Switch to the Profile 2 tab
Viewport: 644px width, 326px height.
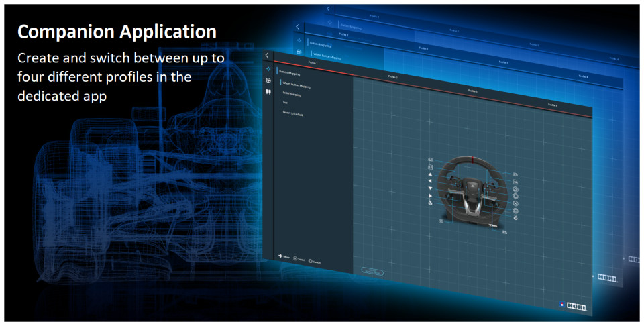393,77
